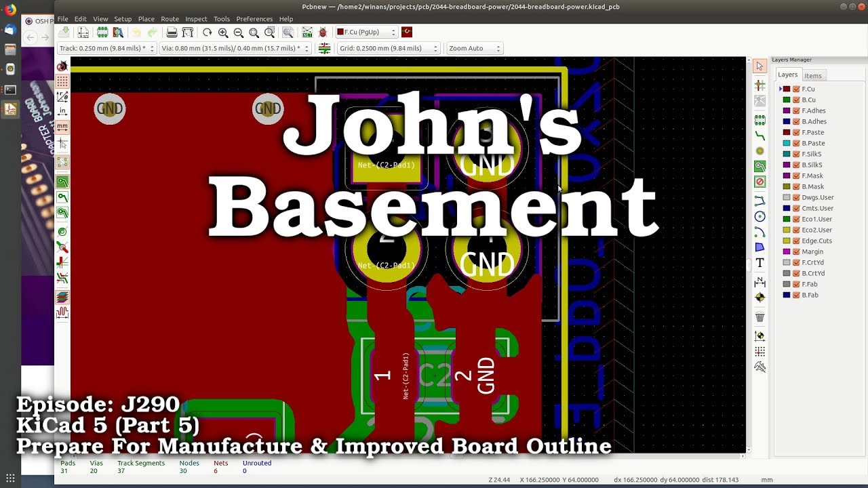Screen dimensions: 868x488
Task: Select the Route Tracks tool
Action: click(759, 136)
